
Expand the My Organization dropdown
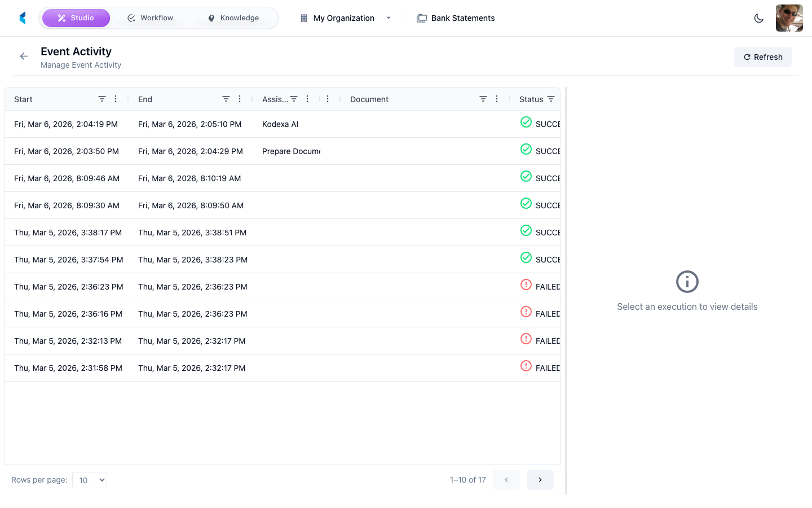tap(389, 17)
